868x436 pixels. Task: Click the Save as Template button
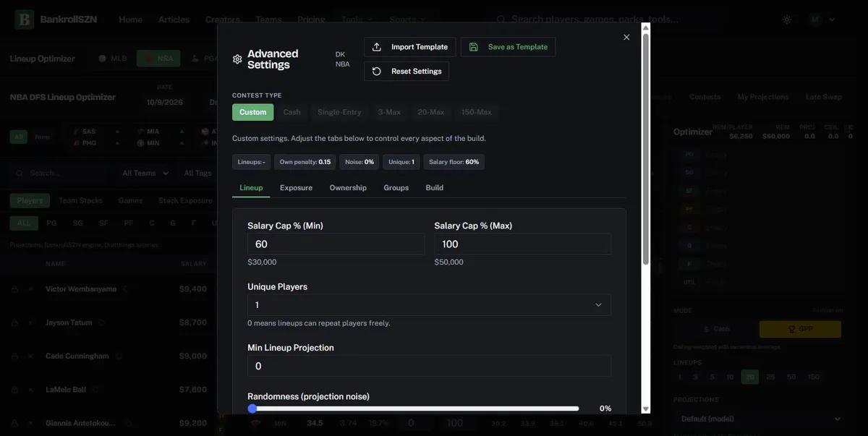509,47
